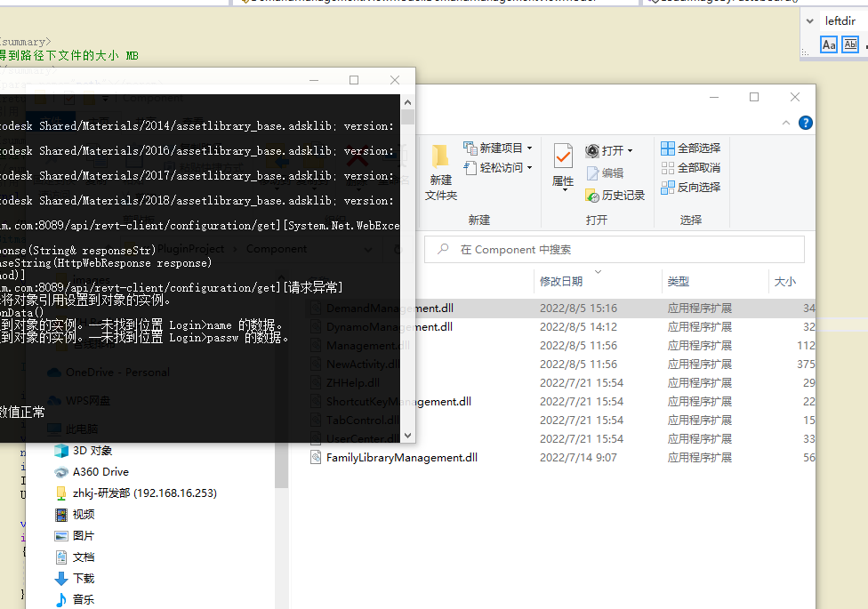Open the New Item (新建项目) dropdown
Viewport: 868px width, 609px height.
tap(498, 148)
